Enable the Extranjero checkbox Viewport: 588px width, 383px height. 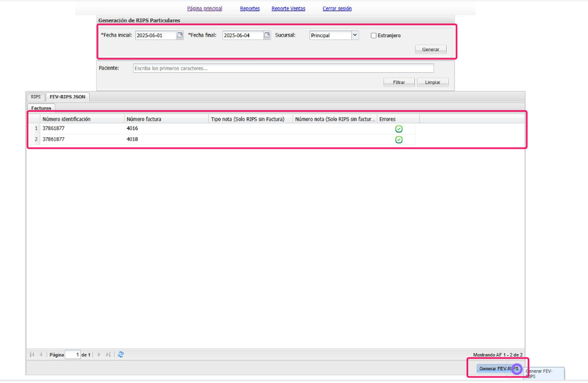point(373,36)
